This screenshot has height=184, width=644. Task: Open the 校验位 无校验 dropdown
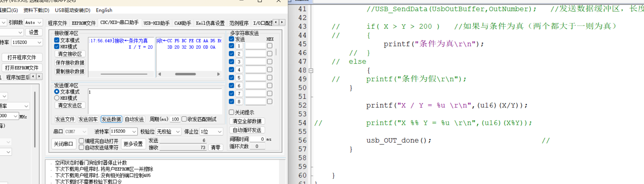168,131
